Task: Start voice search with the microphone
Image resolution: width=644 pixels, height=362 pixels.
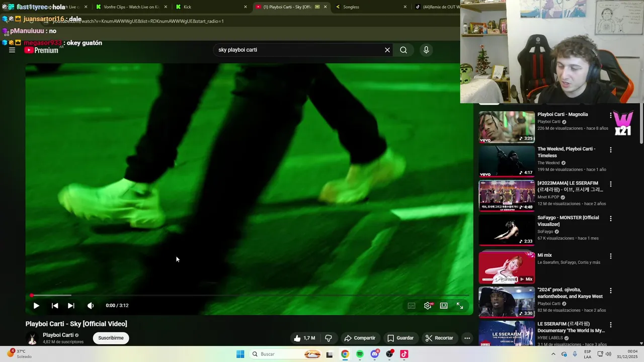Action: coord(426,50)
